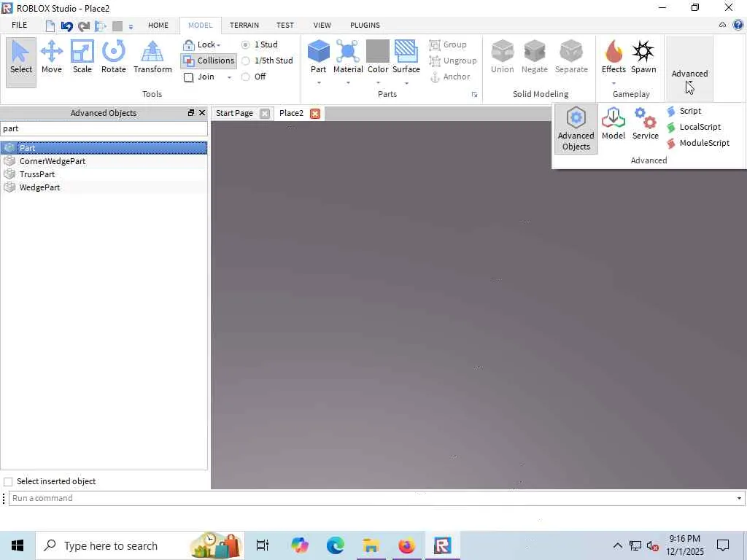Click the Redo arrow in quick access
Image resolution: width=747 pixels, height=560 pixels.
(x=84, y=26)
